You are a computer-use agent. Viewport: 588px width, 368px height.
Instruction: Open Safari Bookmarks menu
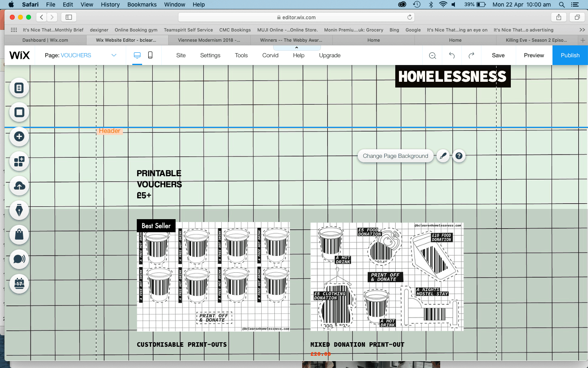coord(142,4)
